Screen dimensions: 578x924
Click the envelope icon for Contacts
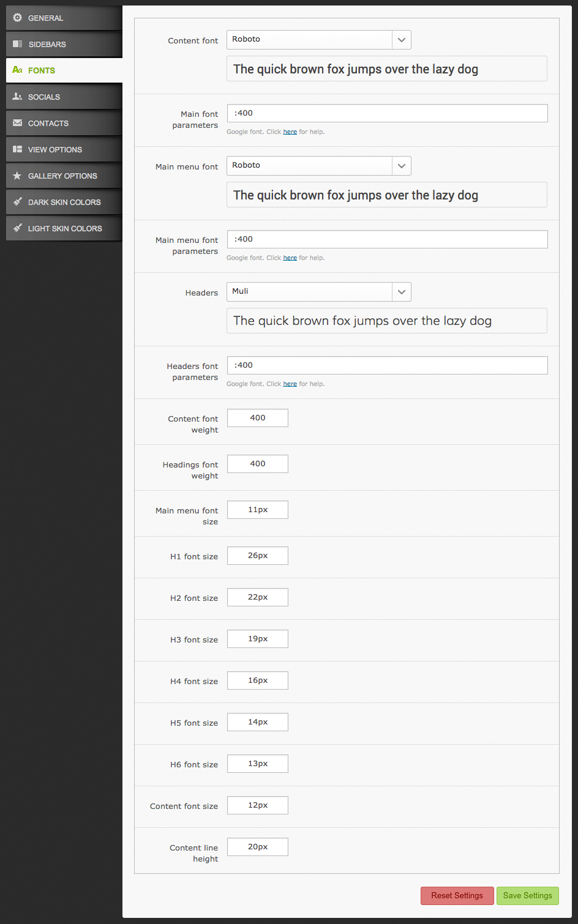click(x=17, y=123)
